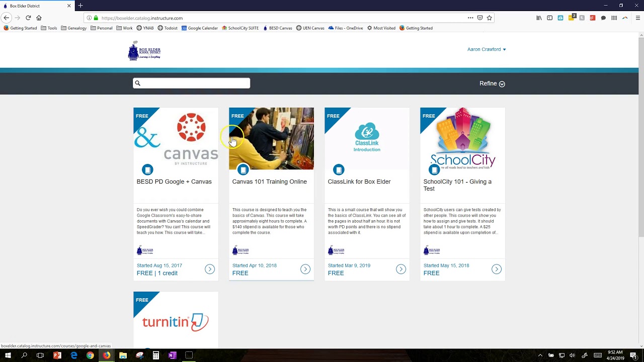Reload the current page

pos(28,18)
